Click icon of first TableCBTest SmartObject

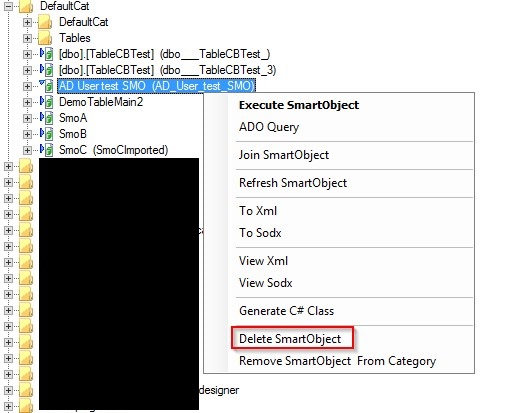click(47, 54)
